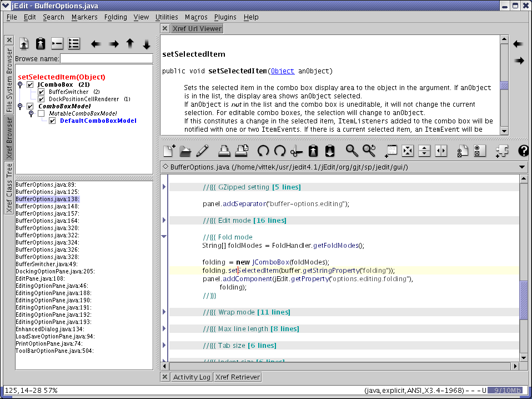
Task: Uncheck the BufferSwitcher checkbox
Action: 42,92
